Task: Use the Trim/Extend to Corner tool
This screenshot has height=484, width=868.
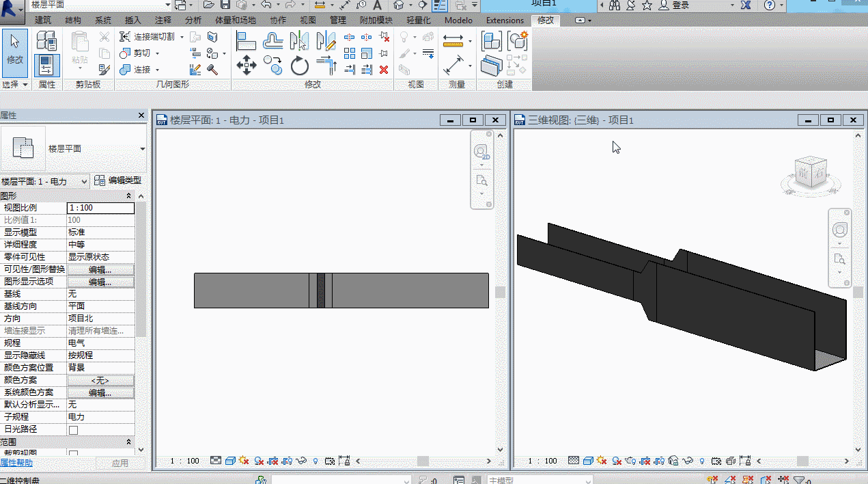Action: [x=326, y=66]
